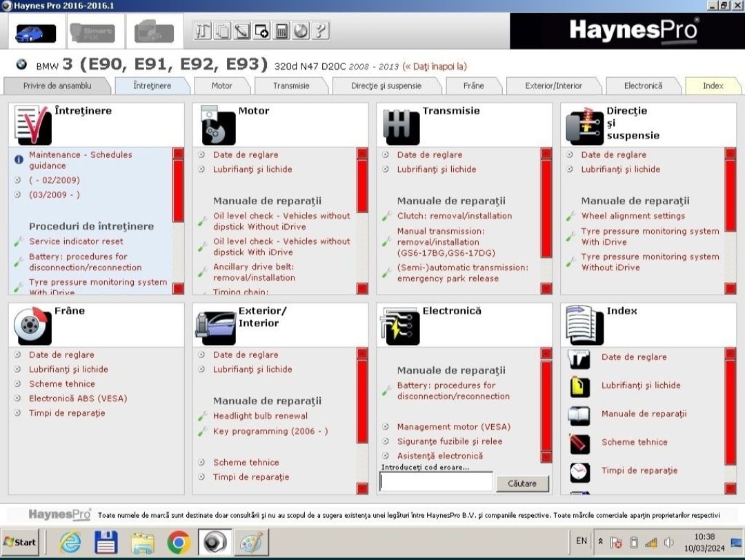Screen dimensions: 745x560
Task: Open the file explorer folder on taskbar
Action: 143,543
